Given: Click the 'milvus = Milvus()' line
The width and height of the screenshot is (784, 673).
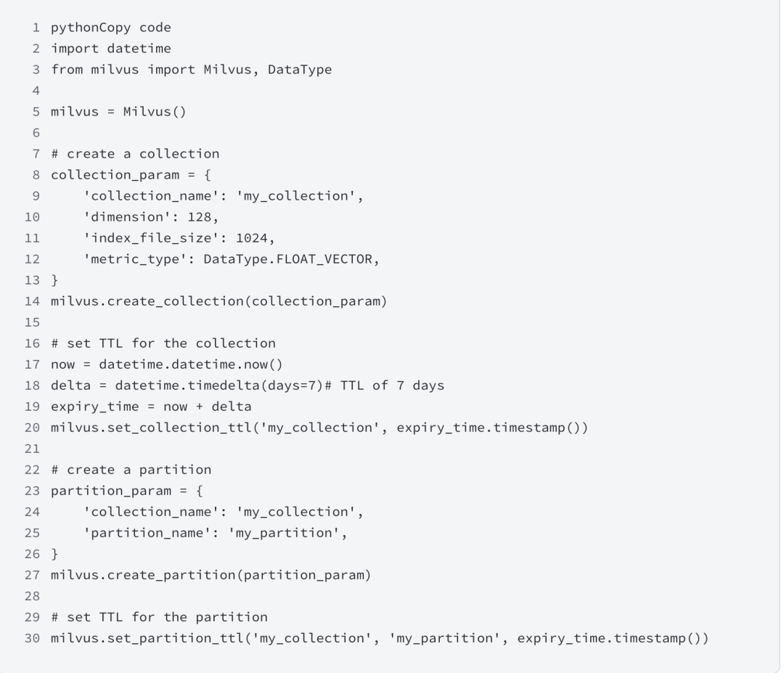Looking at the screenshot, I should coord(118,112).
